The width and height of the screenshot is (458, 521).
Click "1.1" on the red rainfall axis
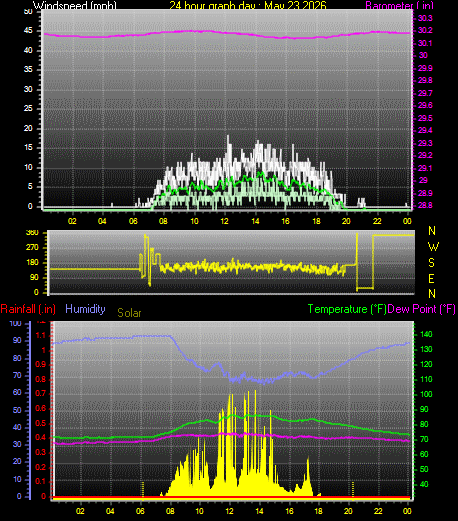(x=41, y=336)
